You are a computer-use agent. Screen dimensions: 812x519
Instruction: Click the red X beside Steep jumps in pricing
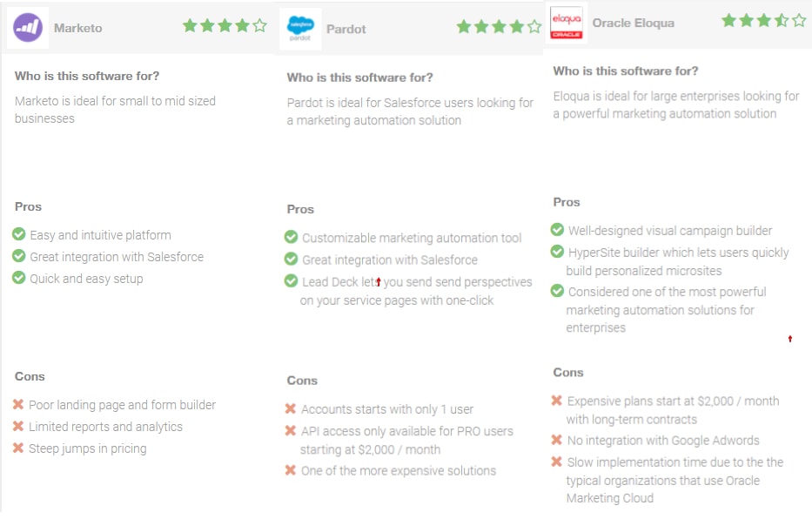18,448
